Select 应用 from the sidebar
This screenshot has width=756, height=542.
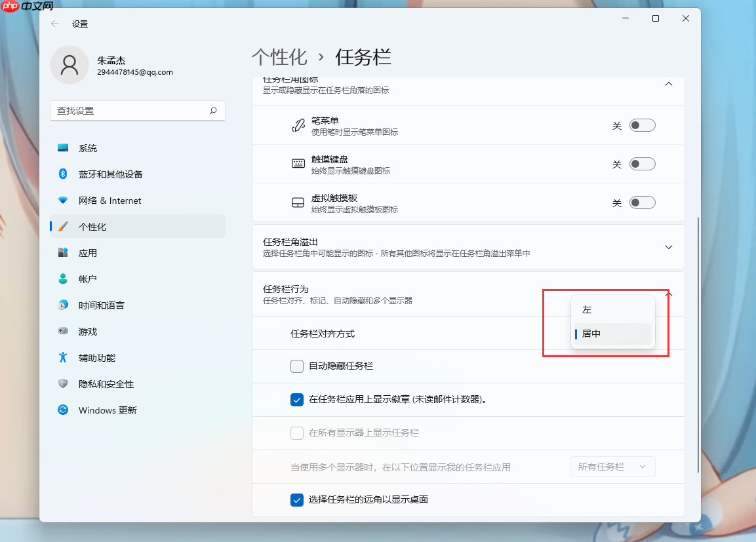tap(89, 253)
